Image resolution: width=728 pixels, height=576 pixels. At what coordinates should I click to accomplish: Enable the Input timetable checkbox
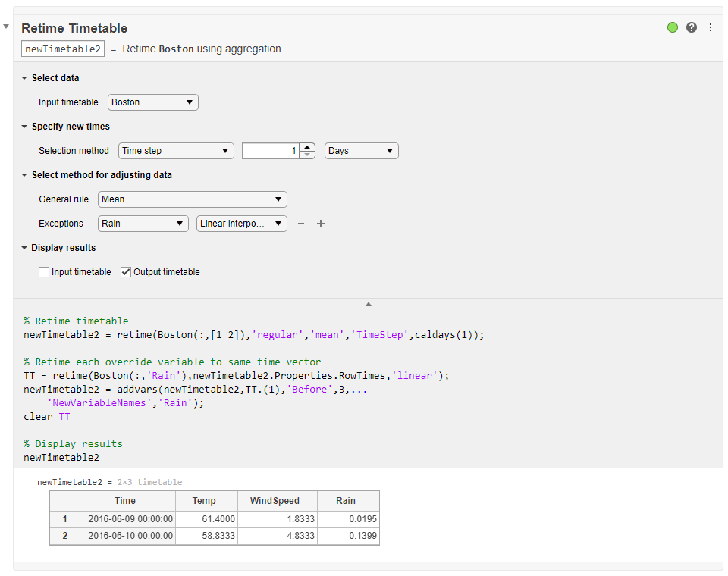[x=44, y=272]
